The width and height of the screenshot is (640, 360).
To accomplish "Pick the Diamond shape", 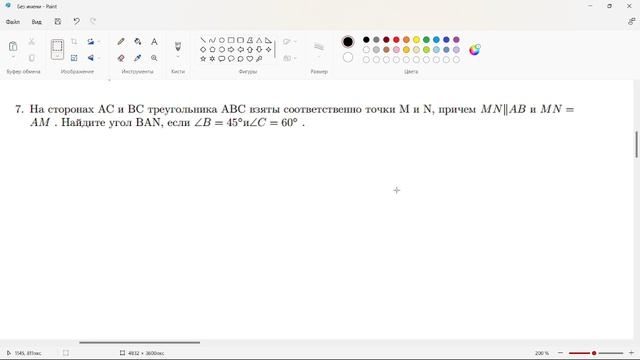I will click(x=203, y=49).
